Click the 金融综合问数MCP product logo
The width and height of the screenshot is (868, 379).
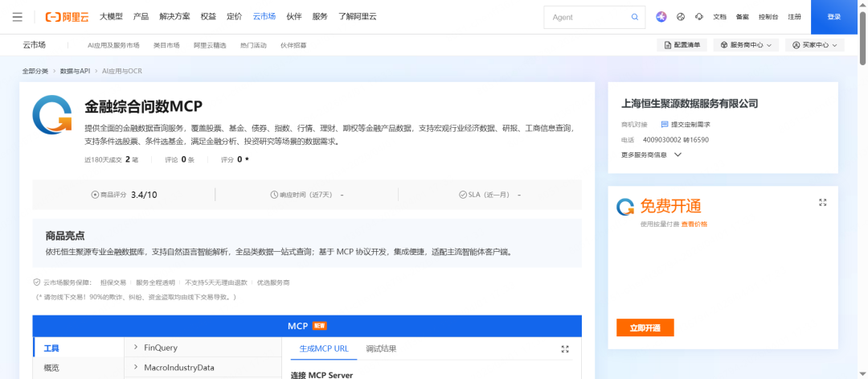click(52, 115)
